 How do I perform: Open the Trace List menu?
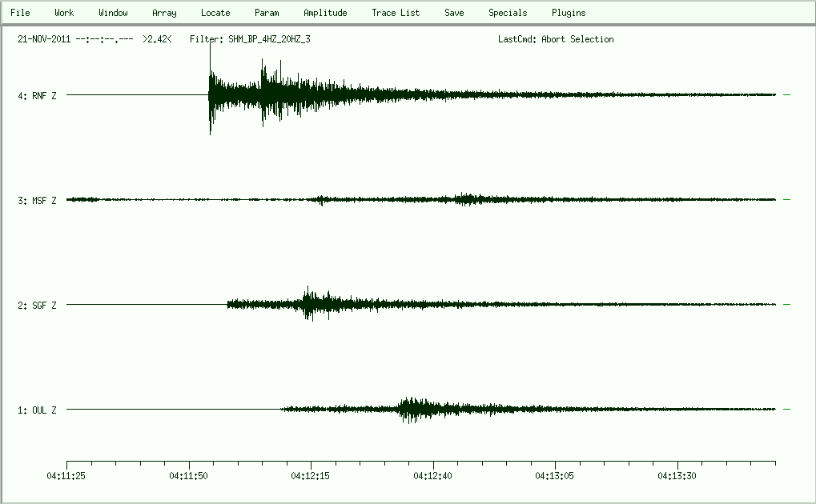point(396,13)
